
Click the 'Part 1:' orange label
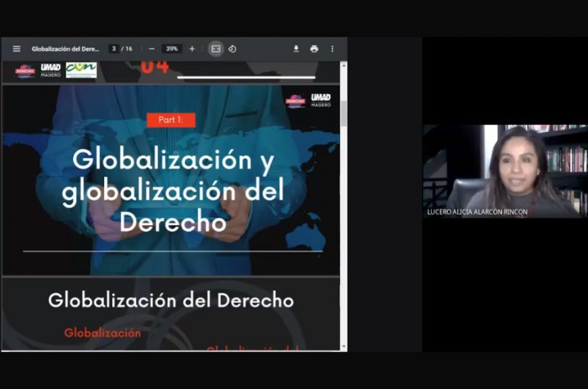(x=170, y=120)
